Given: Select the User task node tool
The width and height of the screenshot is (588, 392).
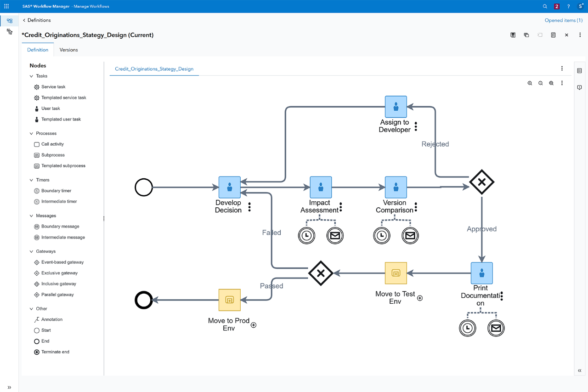Looking at the screenshot, I should coord(50,108).
